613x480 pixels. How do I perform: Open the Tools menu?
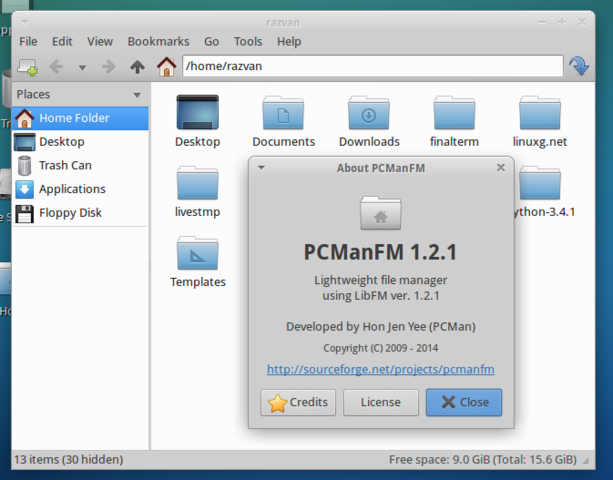click(248, 41)
